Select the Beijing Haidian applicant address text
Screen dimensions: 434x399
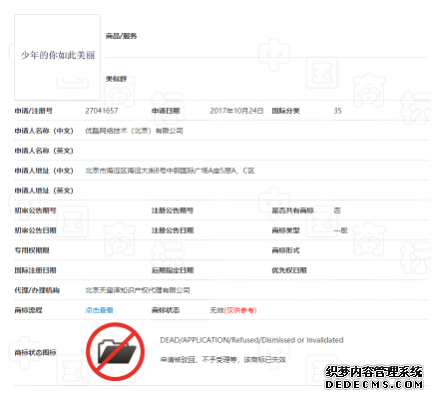tap(170, 171)
